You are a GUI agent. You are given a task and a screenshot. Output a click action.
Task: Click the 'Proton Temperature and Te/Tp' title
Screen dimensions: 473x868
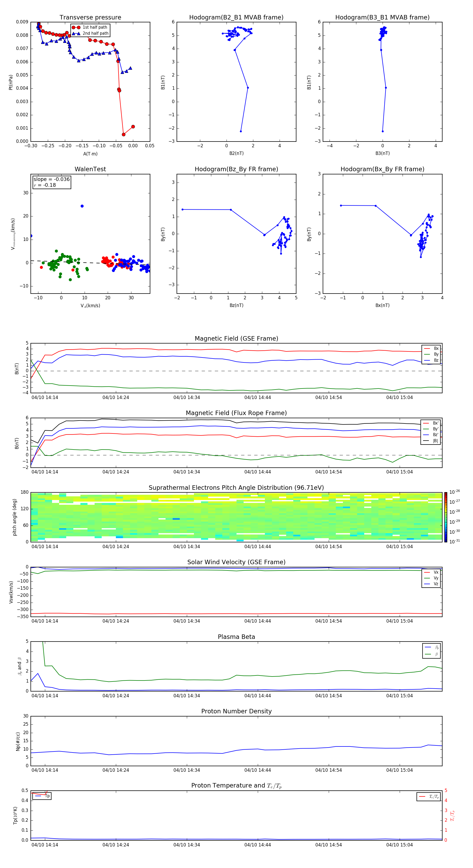point(236,786)
